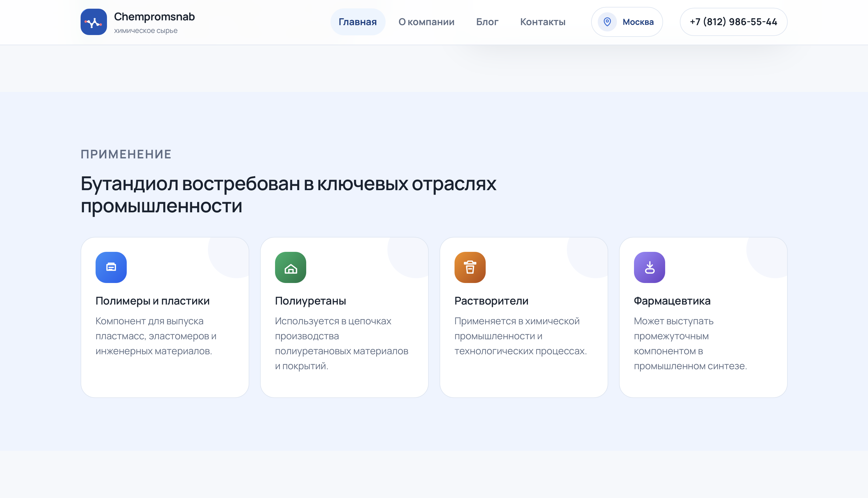Screen dimensions: 868x498
Task: Click the Chempromsnab molecule logo icon
Action: (x=93, y=22)
